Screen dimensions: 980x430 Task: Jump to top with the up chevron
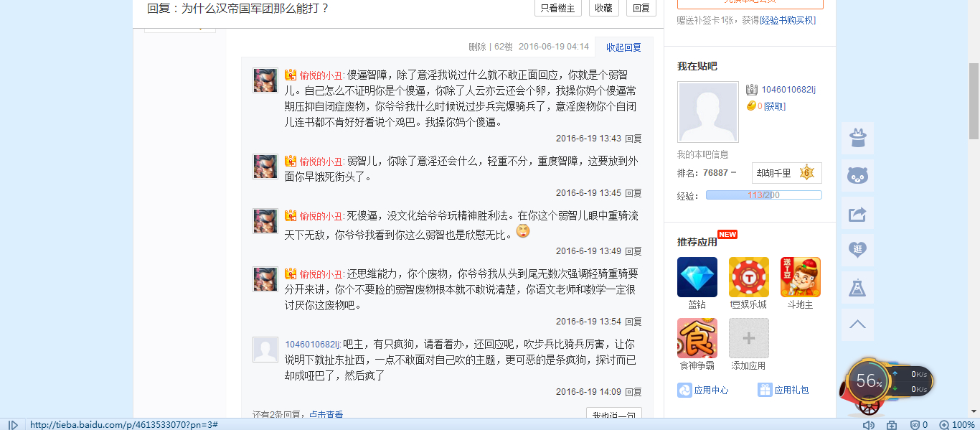click(x=857, y=324)
